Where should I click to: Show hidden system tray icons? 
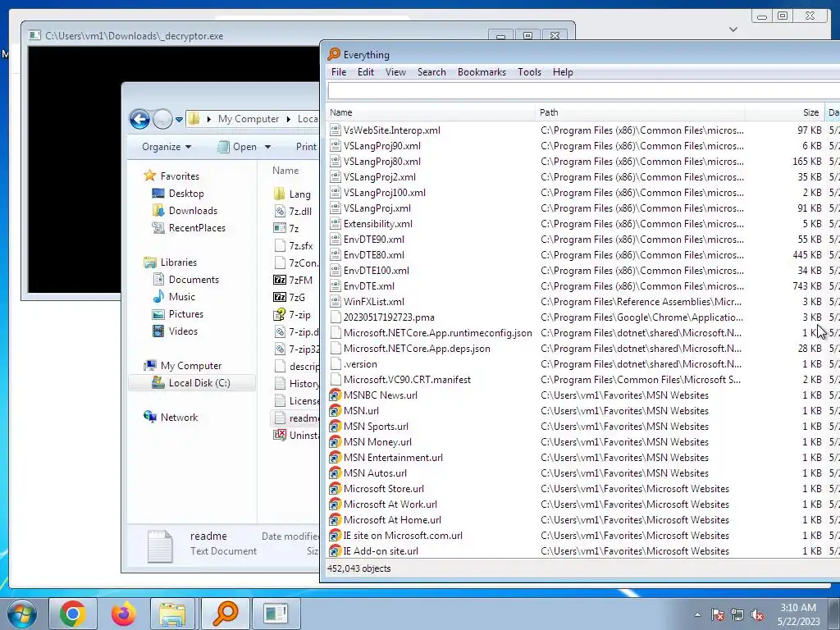pyautogui.click(x=697, y=614)
